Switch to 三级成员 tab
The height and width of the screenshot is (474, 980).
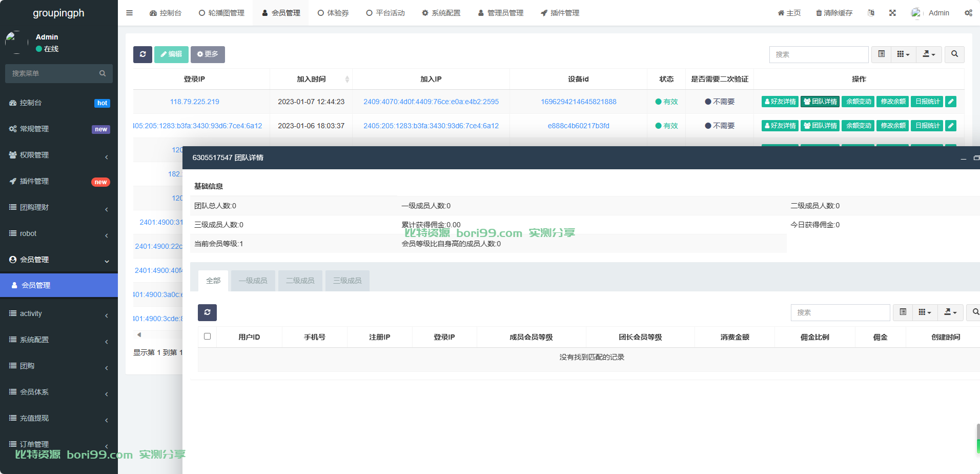(348, 281)
